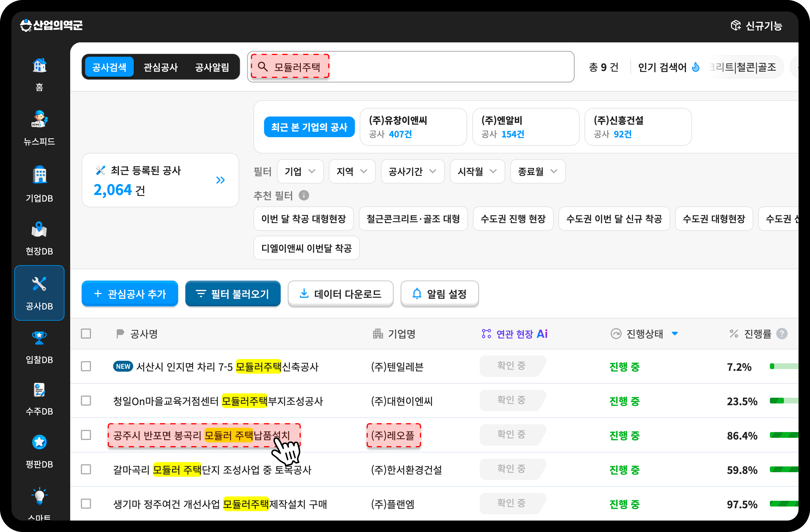
Task: Select 공사DB tools icon in sidebar
Action: 40,284
